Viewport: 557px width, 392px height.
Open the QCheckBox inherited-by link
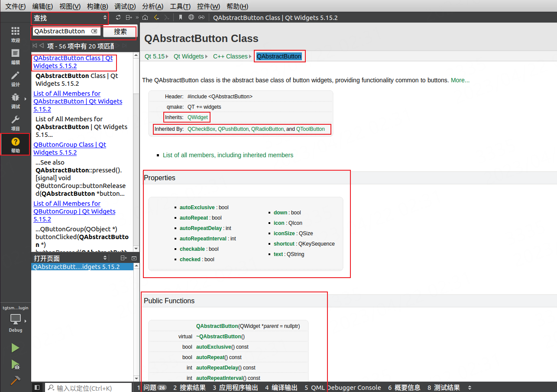[x=201, y=129]
